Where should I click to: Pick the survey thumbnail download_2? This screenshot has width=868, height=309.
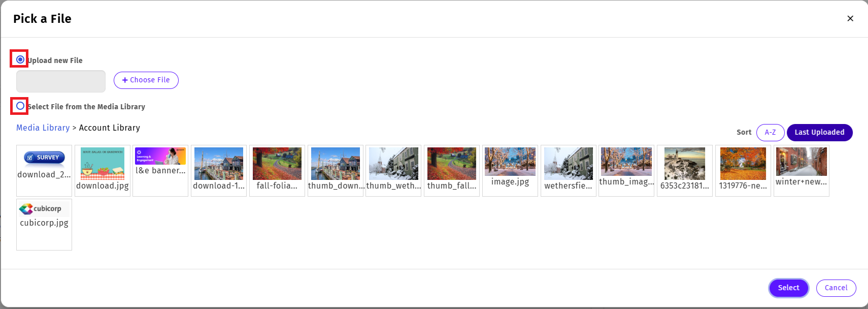tap(44, 171)
